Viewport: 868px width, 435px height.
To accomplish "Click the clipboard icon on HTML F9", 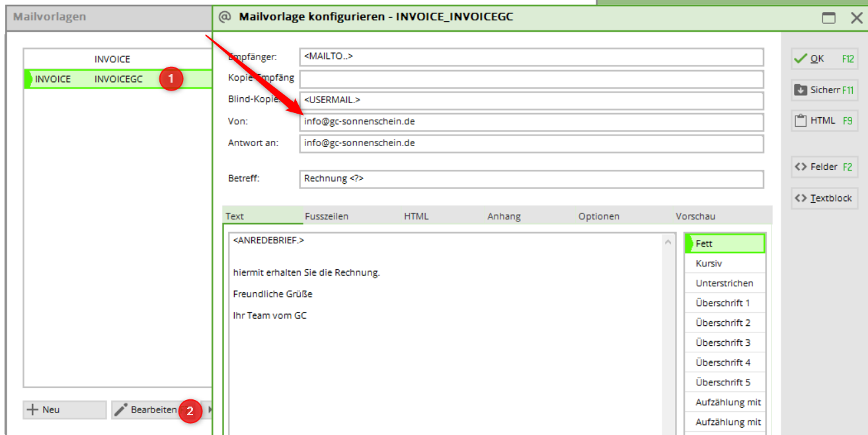I will tap(801, 121).
